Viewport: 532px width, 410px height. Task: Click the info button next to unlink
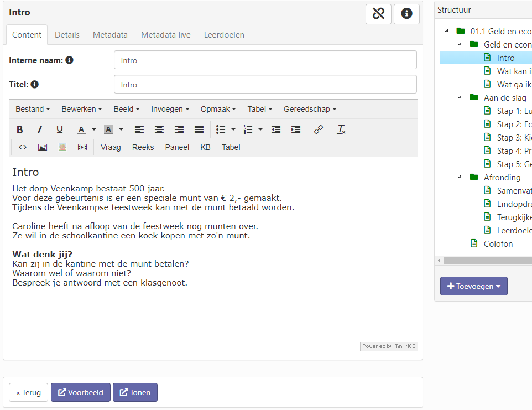[x=406, y=14]
